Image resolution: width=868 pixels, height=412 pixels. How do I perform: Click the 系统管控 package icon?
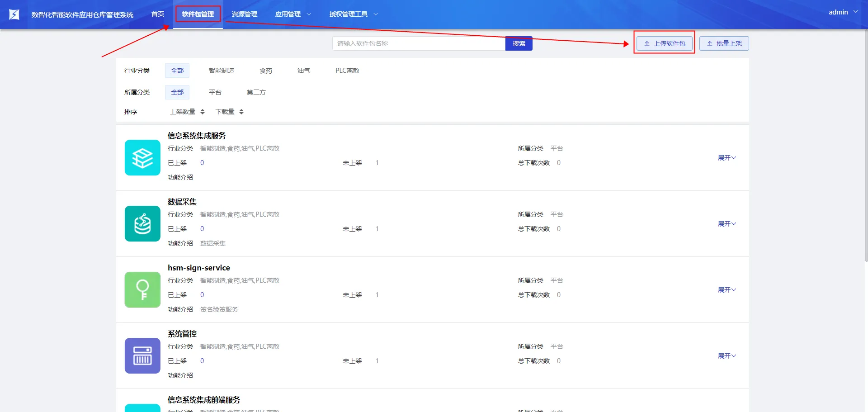(142, 356)
